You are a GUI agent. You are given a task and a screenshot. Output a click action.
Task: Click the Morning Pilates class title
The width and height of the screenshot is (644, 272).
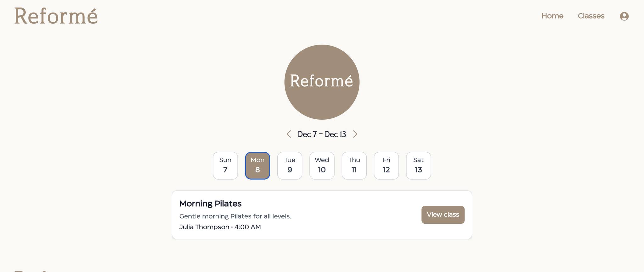[210, 204]
